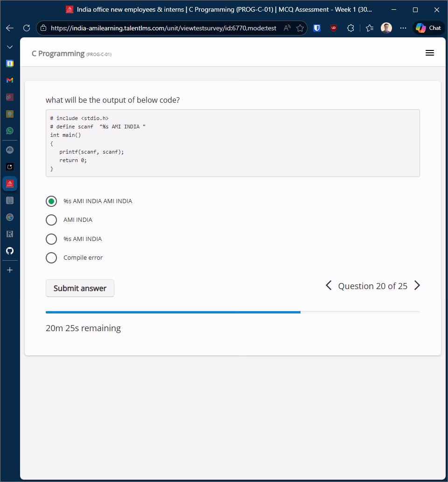Open Copilot Chat button
448x482 pixels.
coord(429,28)
